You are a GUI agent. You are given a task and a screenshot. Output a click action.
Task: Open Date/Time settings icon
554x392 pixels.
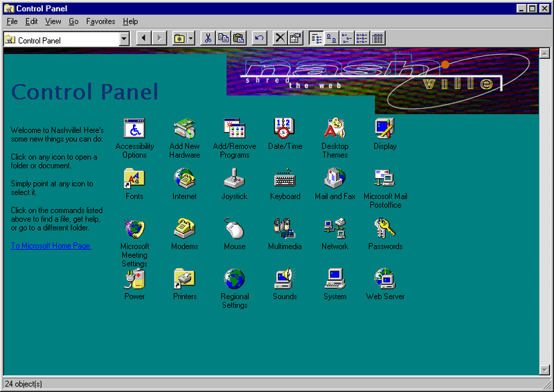click(x=285, y=129)
